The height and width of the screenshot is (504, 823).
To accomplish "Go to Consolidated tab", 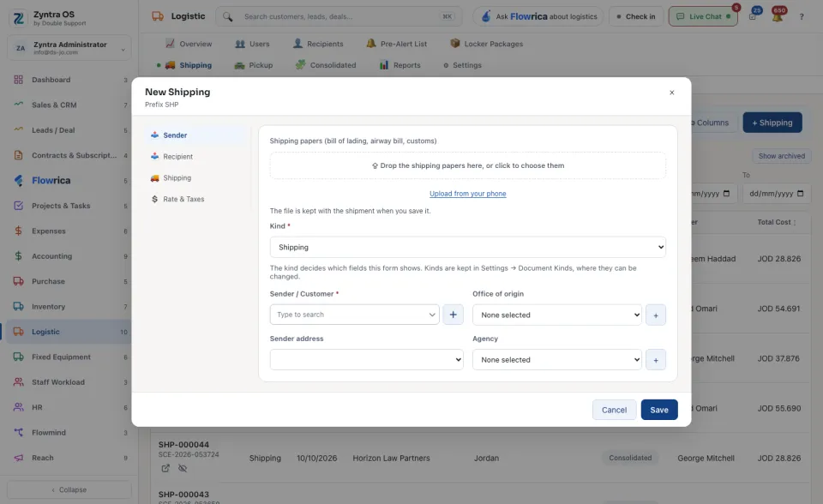I will click(326, 65).
